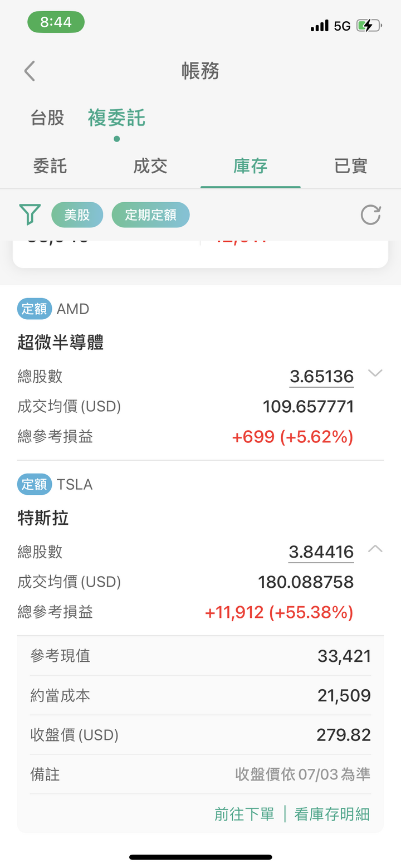
Task: Tap the 定額 badge next to AMD
Action: tap(35, 309)
